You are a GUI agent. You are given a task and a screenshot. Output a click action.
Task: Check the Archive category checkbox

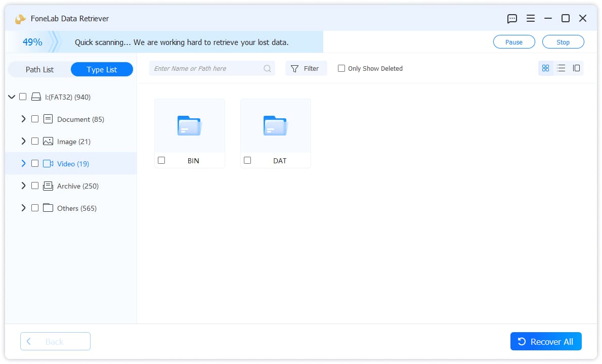[x=35, y=186]
